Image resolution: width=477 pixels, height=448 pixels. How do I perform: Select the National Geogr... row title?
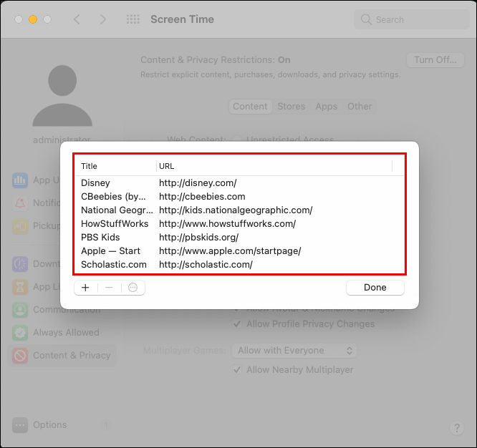(x=117, y=210)
